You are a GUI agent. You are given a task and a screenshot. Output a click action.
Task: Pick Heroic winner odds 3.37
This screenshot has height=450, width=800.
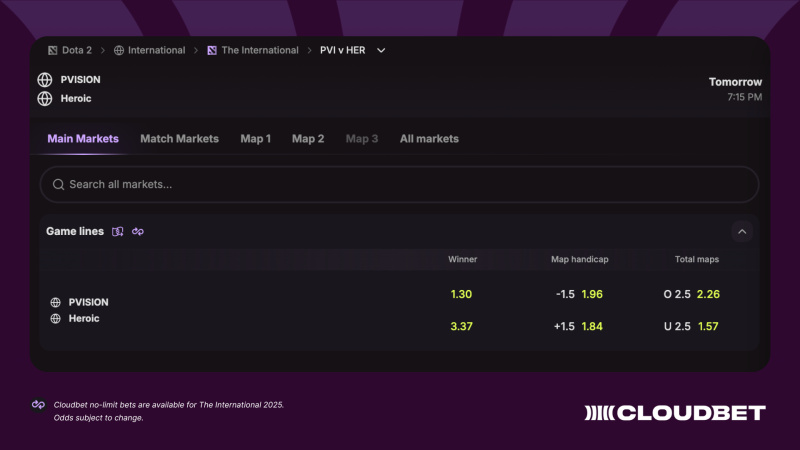(462, 326)
